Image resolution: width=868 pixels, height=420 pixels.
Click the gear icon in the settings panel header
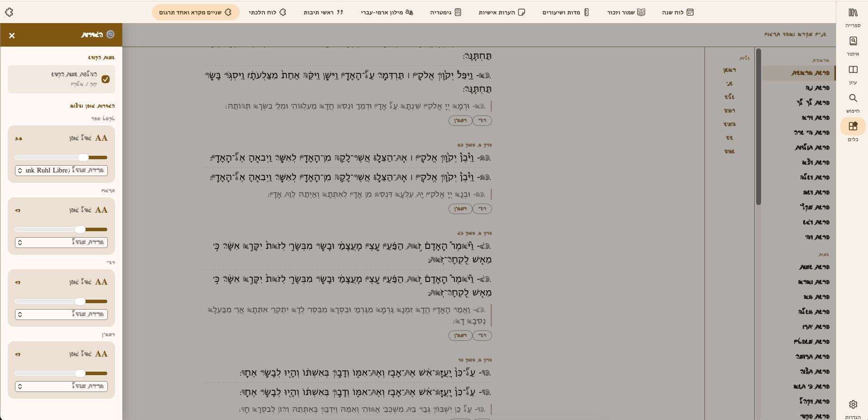[x=111, y=34]
